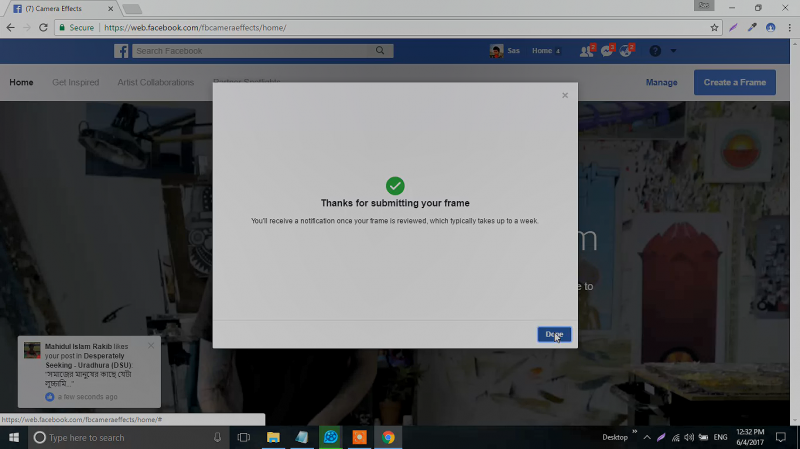
Task: Open the Sas profile link
Action: [x=505, y=51]
